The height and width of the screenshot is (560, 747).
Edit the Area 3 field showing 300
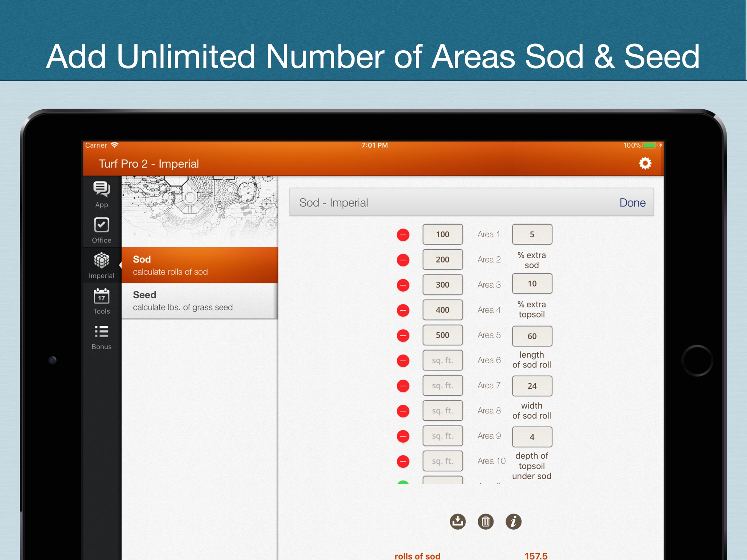point(442,285)
